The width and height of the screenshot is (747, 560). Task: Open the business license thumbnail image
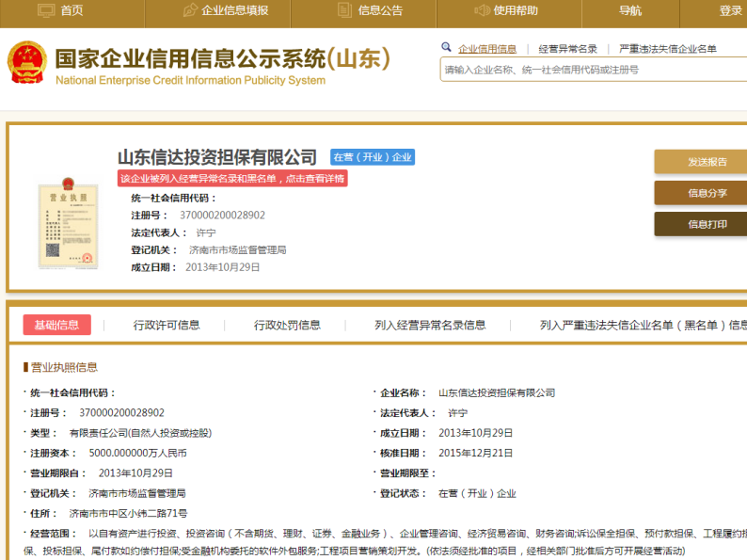(67, 222)
